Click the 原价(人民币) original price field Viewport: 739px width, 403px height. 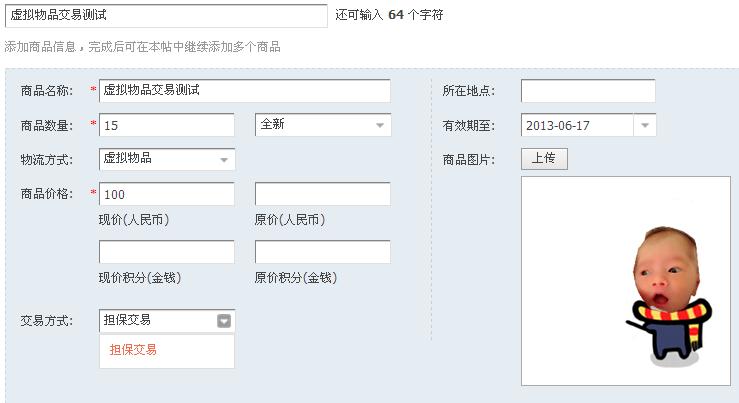[322, 194]
